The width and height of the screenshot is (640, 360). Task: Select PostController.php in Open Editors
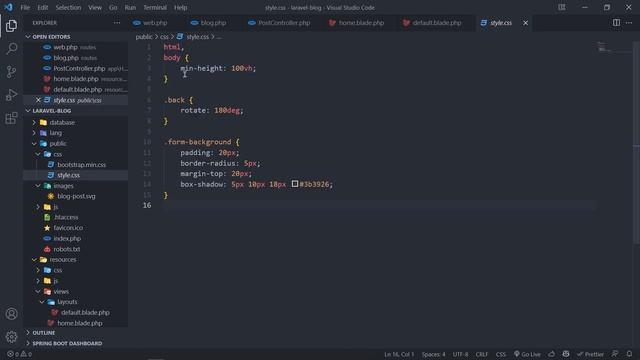[79, 69]
